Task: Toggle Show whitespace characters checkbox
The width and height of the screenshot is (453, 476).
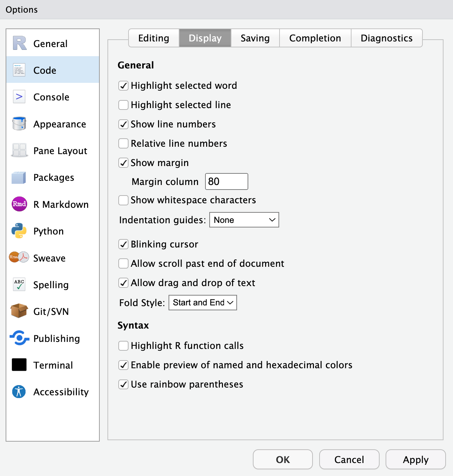Action: 123,200
